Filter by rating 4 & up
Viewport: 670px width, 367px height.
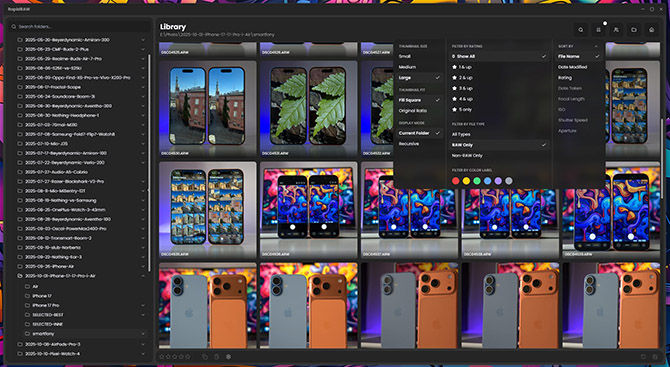(499, 99)
